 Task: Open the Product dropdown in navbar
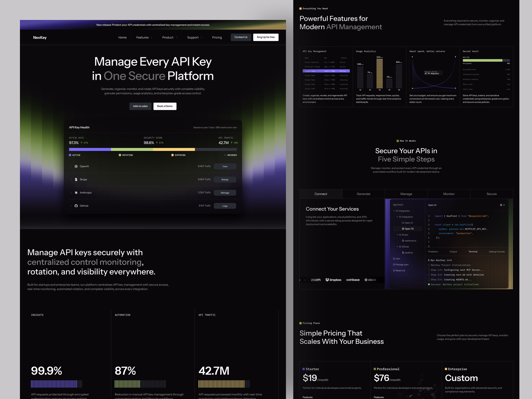click(170, 37)
